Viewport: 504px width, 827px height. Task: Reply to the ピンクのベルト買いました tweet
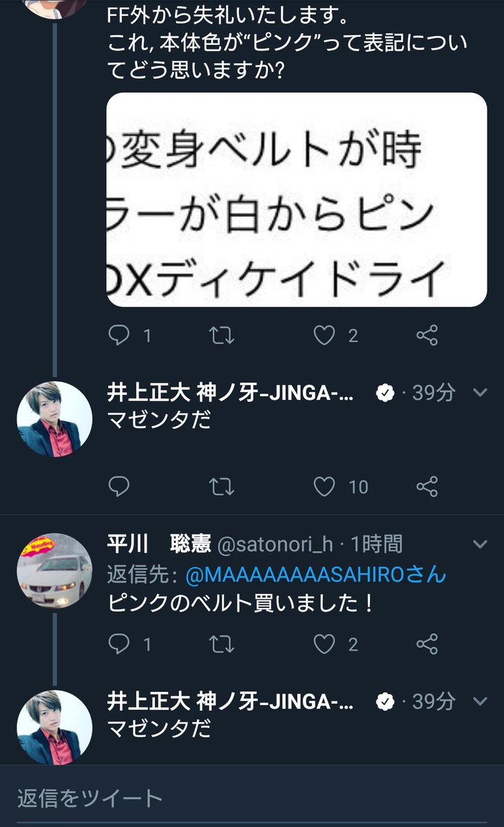(x=119, y=644)
